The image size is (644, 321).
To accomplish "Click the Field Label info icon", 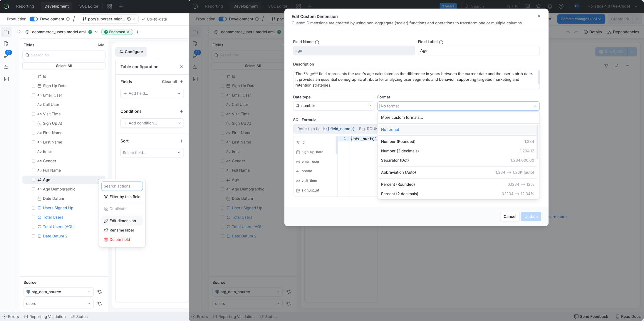I will click(x=441, y=42).
